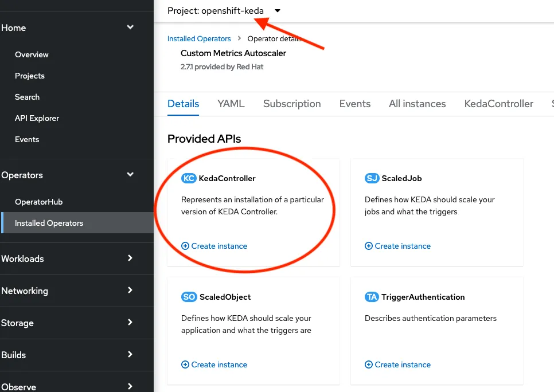This screenshot has height=392, width=554.
Task: Collapse the Operators sidebar section
Action: coord(130,175)
